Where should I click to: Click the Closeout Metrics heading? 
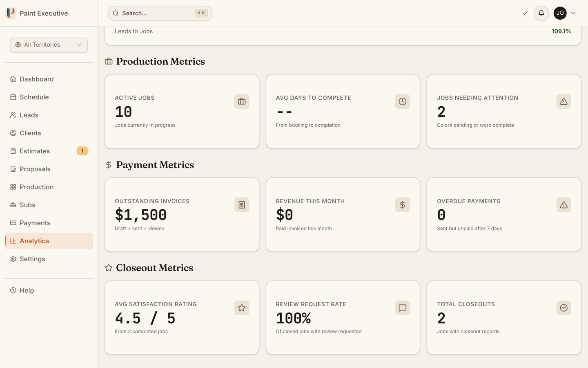[x=155, y=268]
